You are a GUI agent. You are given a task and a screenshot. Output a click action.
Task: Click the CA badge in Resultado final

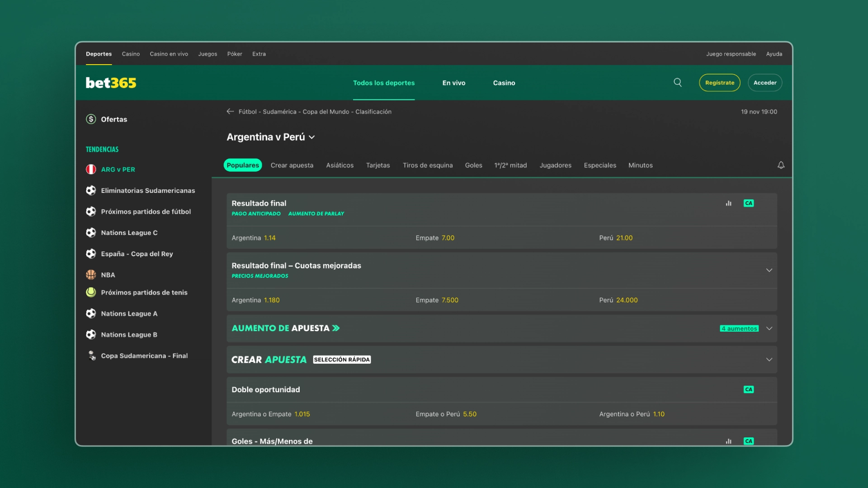[x=749, y=203]
